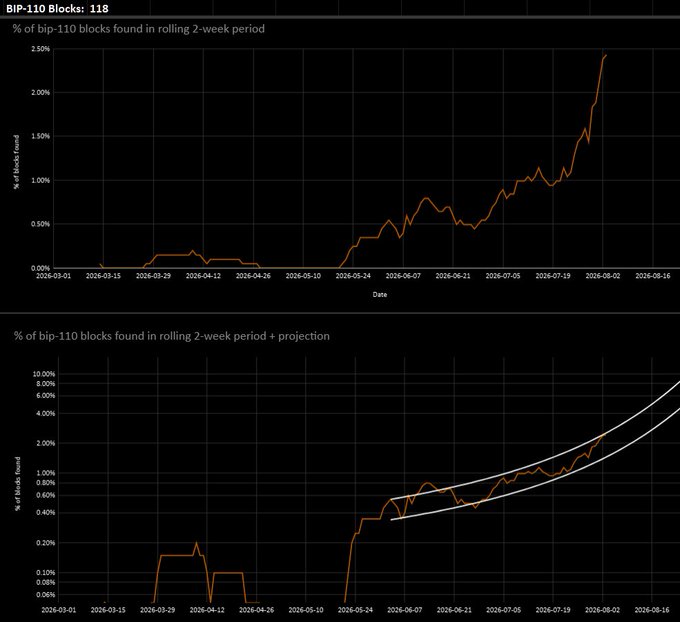680x622 pixels.
Task: Click the 8.00% y-axis tick label
Action: coord(46,384)
